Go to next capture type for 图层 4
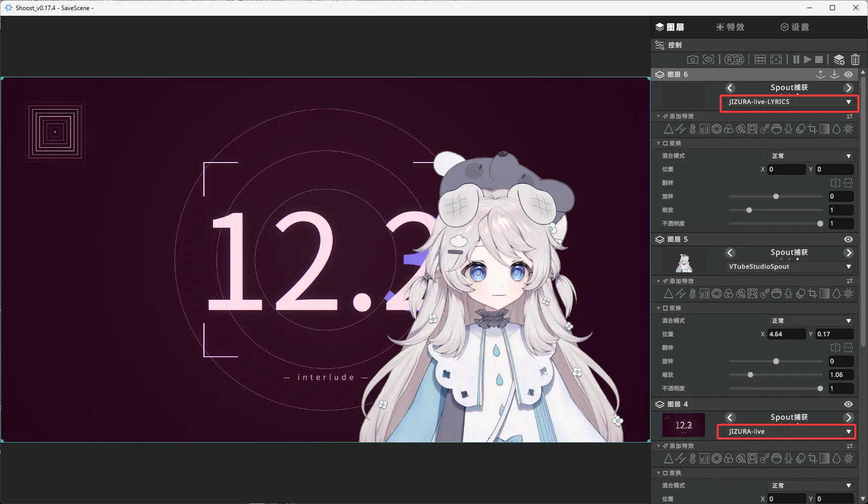 [849, 418]
